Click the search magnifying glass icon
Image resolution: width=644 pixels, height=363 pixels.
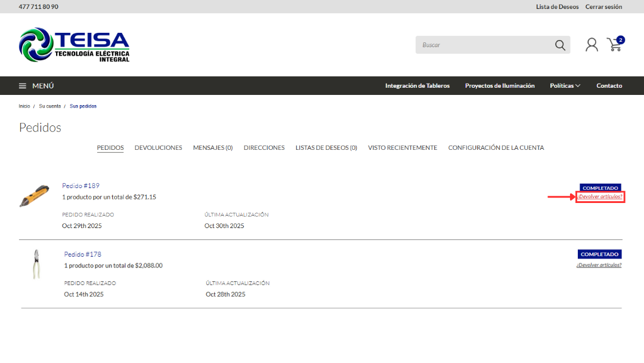[x=560, y=45]
